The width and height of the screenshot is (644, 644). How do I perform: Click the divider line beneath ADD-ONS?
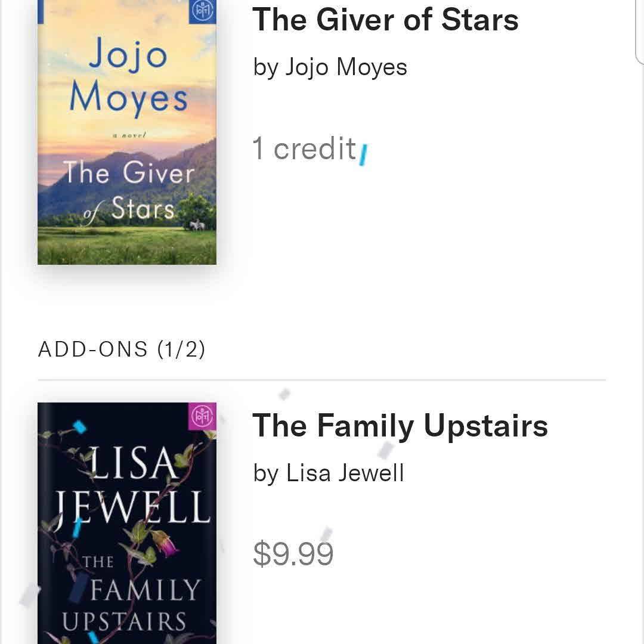click(322, 380)
